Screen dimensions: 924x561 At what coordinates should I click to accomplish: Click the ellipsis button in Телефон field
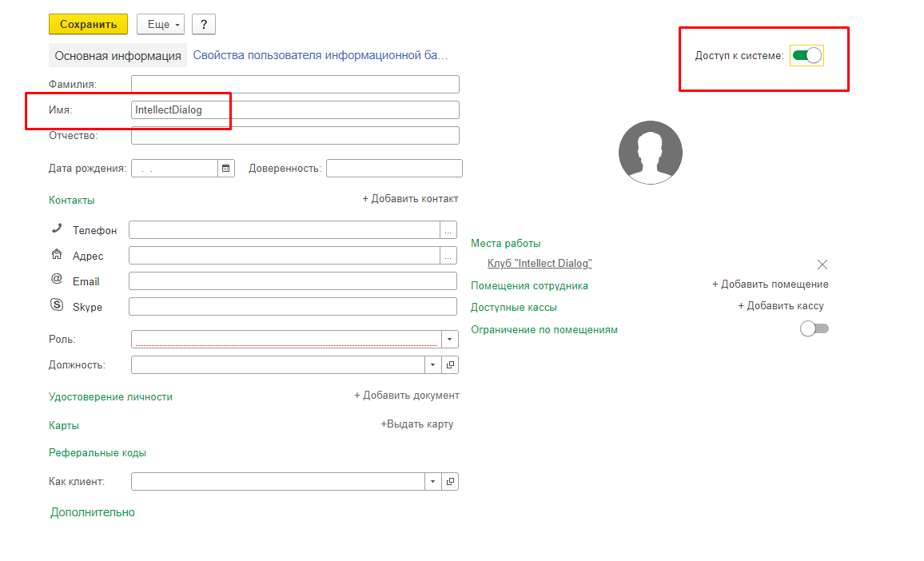448,230
